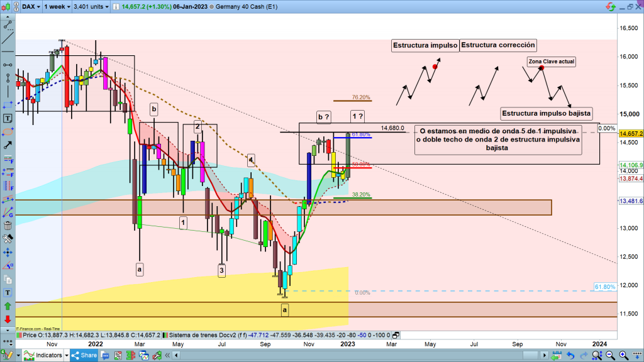The height and width of the screenshot is (362, 644).
Task: Click the undo arrow in bottom toolbar
Action: tap(569, 356)
